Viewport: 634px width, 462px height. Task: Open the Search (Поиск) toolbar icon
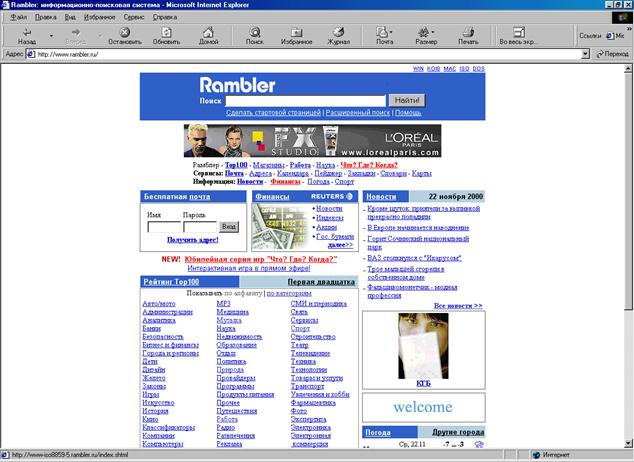pyautogui.click(x=255, y=32)
